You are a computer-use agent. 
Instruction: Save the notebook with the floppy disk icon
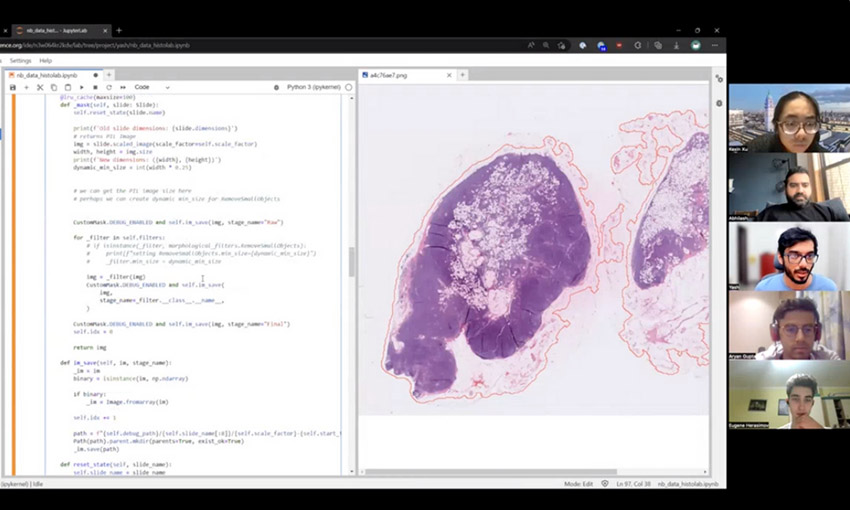click(13, 88)
